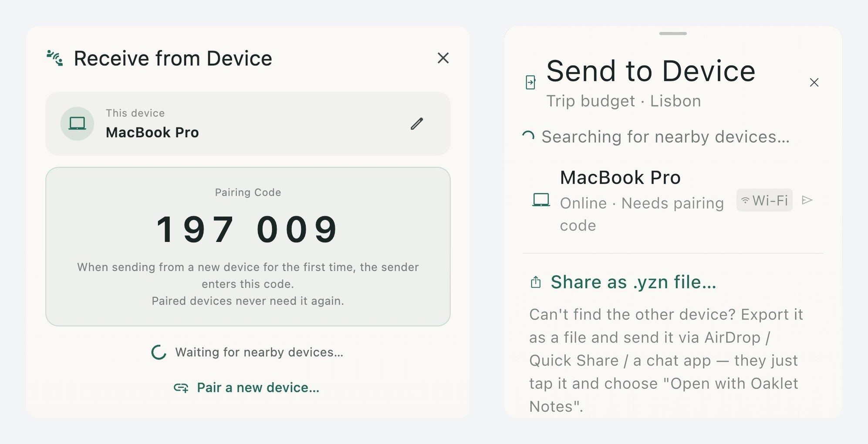868x444 pixels.
Task: Click the laptop icon in the MacBook Pro row
Action: pos(541,200)
